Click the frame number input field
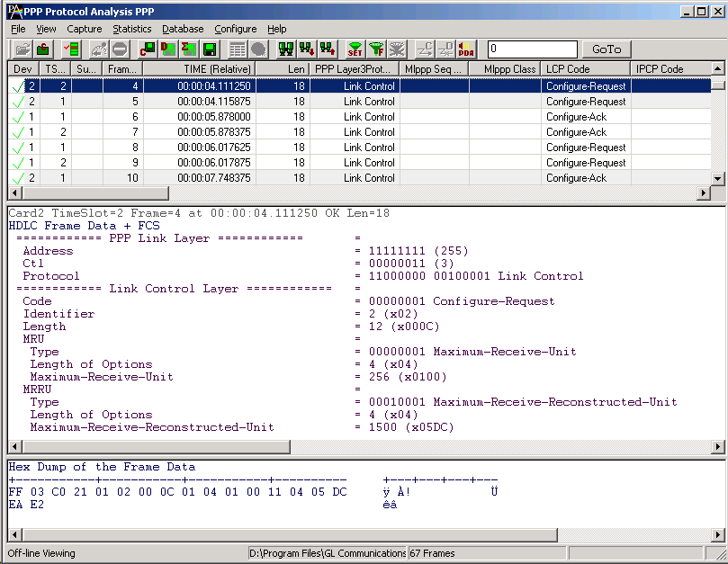This screenshot has width=728, height=564. click(532, 49)
